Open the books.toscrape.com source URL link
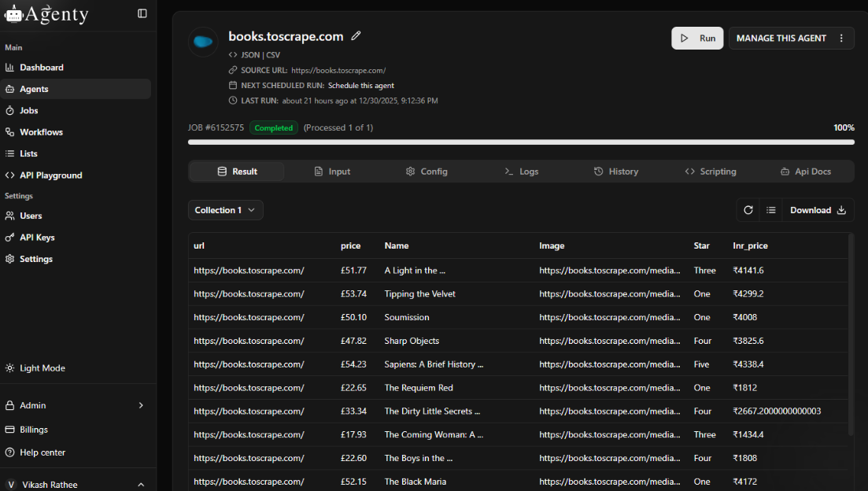Viewport: 868px width, 491px height. pos(338,70)
